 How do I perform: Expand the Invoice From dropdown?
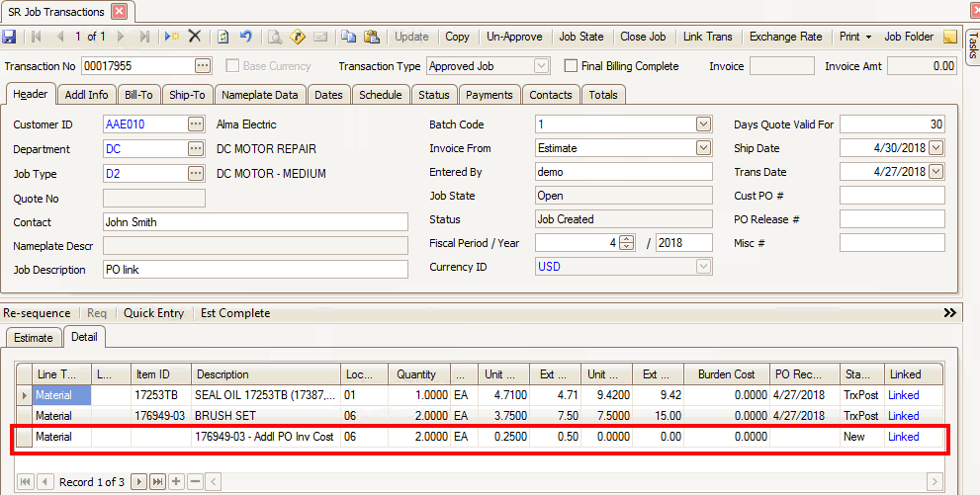703,148
